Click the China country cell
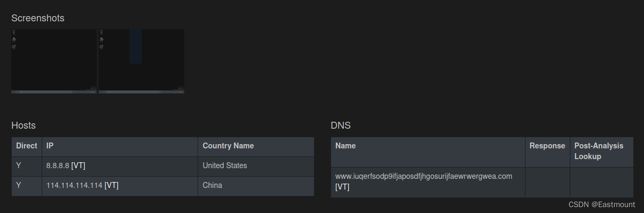 tap(213, 186)
